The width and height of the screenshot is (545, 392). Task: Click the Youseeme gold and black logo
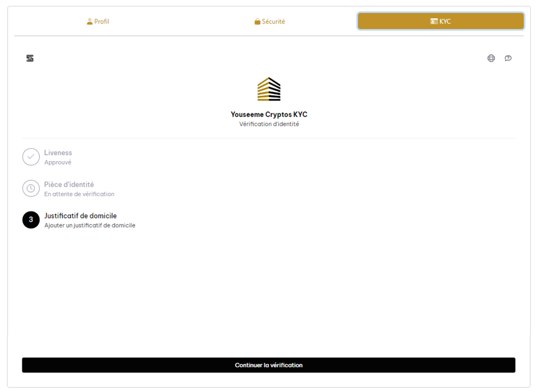(x=269, y=89)
